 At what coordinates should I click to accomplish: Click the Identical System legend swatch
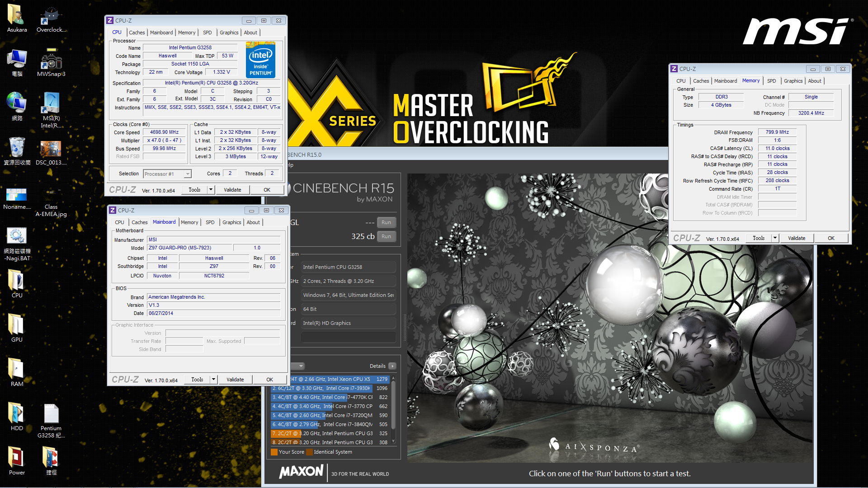click(x=309, y=452)
